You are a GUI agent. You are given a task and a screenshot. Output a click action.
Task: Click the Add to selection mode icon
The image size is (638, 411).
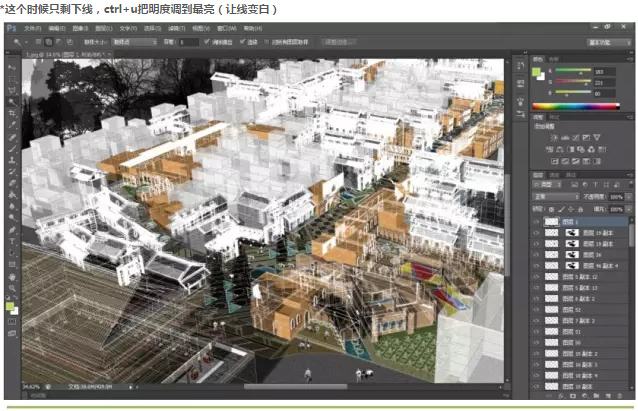click(x=48, y=42)
